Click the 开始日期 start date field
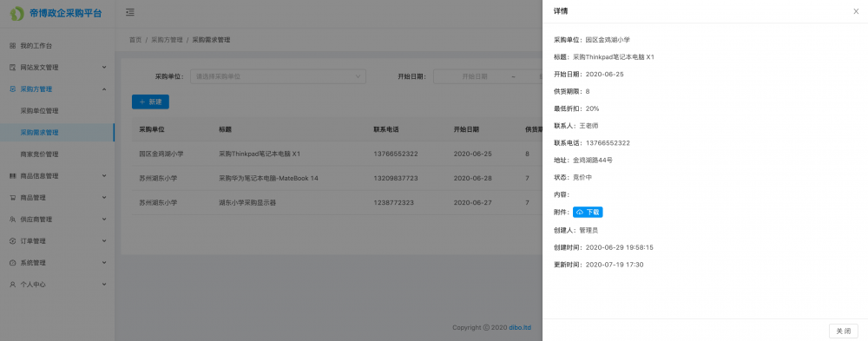The height and width of the screenshot is (341, 868). tap(475, 76)
